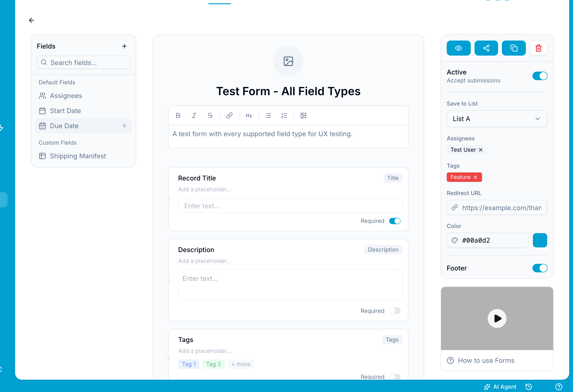Open the history clock icon
573x392 pixels.
(529, 387)
